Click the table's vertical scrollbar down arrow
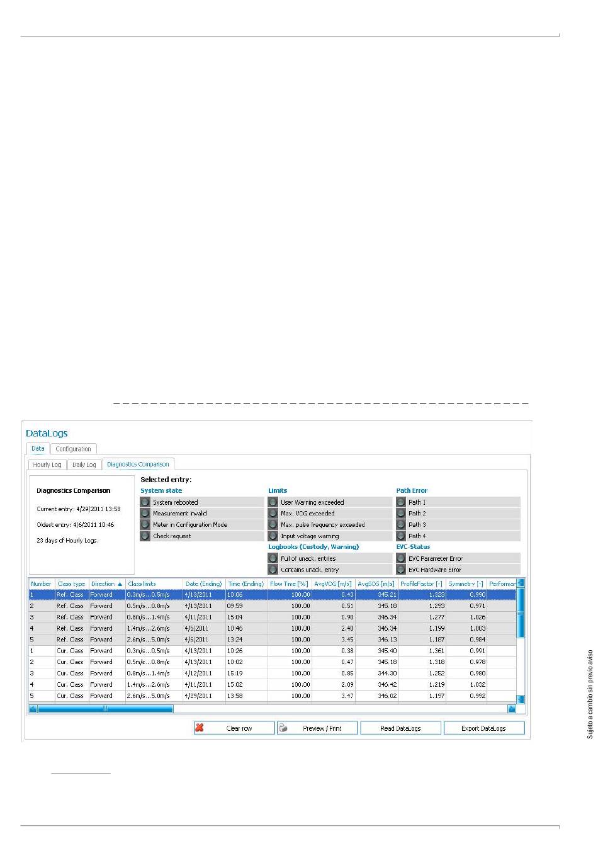The height and width of the screenshot is (868, 598). point(521,699)
